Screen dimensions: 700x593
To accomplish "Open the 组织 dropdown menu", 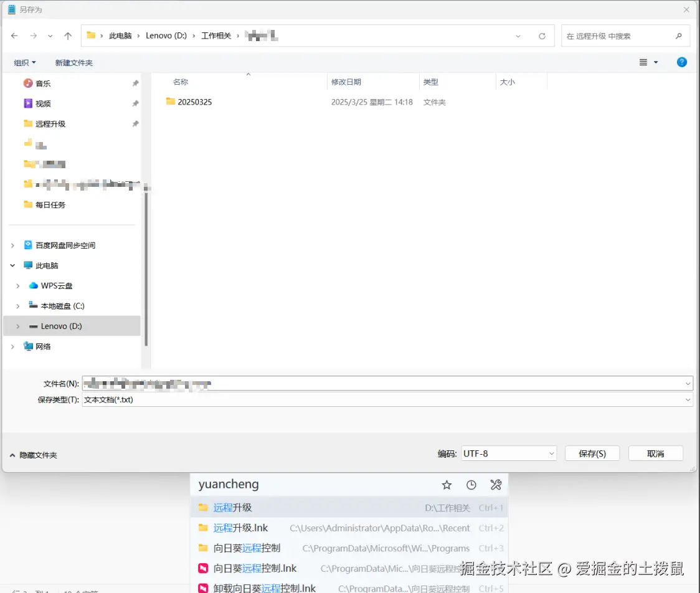I will pyautogui.click(x=24, y=63).
